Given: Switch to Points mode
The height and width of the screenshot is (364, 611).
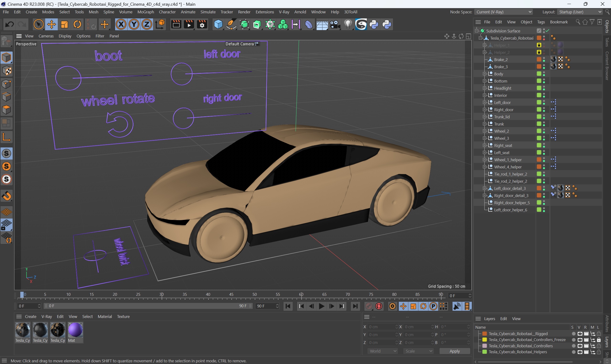Looking at the screenshot, I should point(6,84).
